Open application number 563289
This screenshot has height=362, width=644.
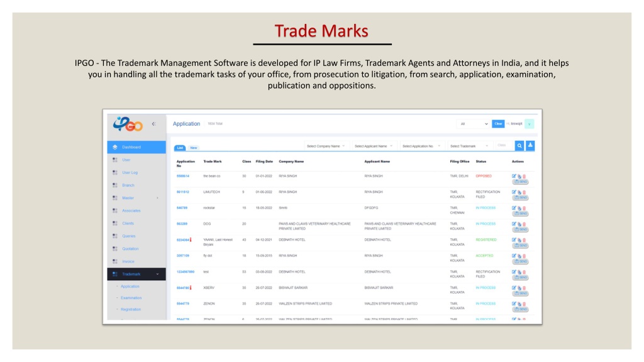[x=182, y=224]
